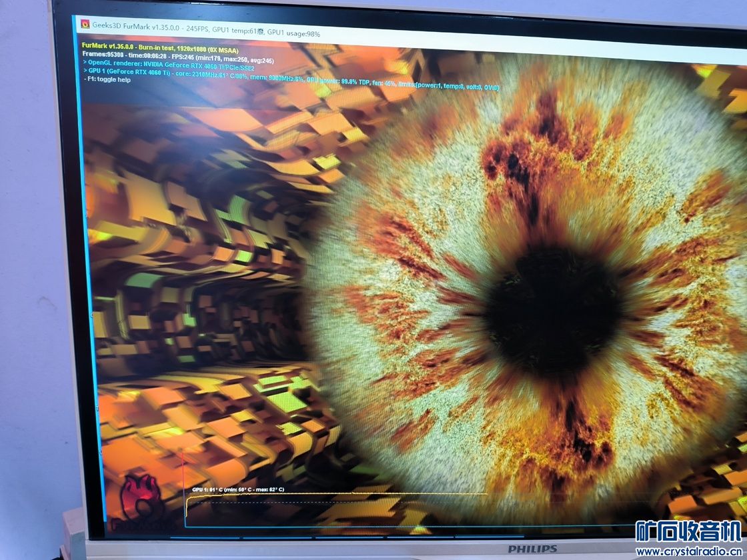The image size is (747, 560).
Task: Click the FurMark app icon in title bar
Action: pyautogui.click(x=85, y=24)
